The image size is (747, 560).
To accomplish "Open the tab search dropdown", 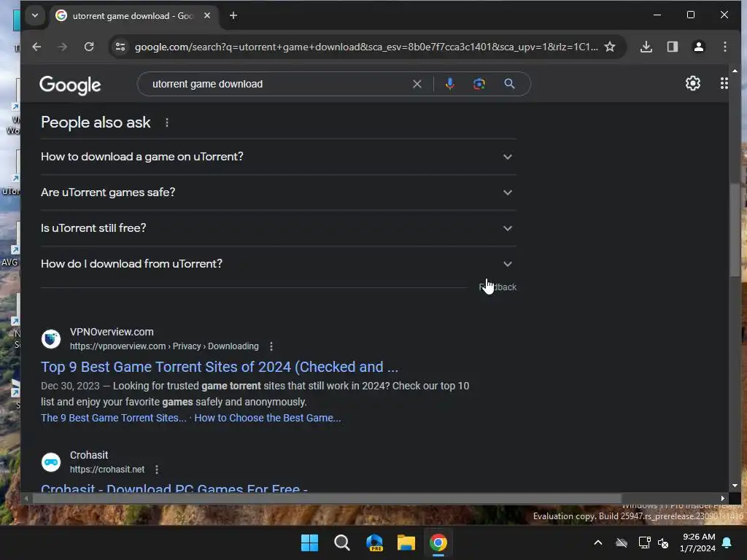I will tap(35, 15).
